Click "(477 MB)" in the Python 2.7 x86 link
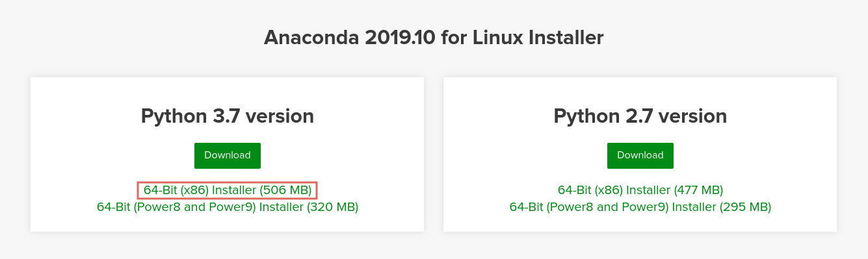 coord(698,190)
